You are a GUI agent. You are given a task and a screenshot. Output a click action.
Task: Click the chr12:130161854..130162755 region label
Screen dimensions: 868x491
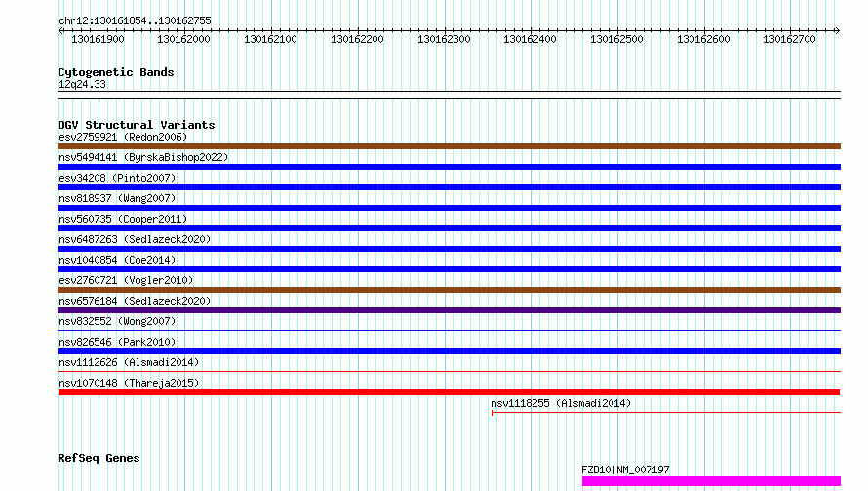135,21
